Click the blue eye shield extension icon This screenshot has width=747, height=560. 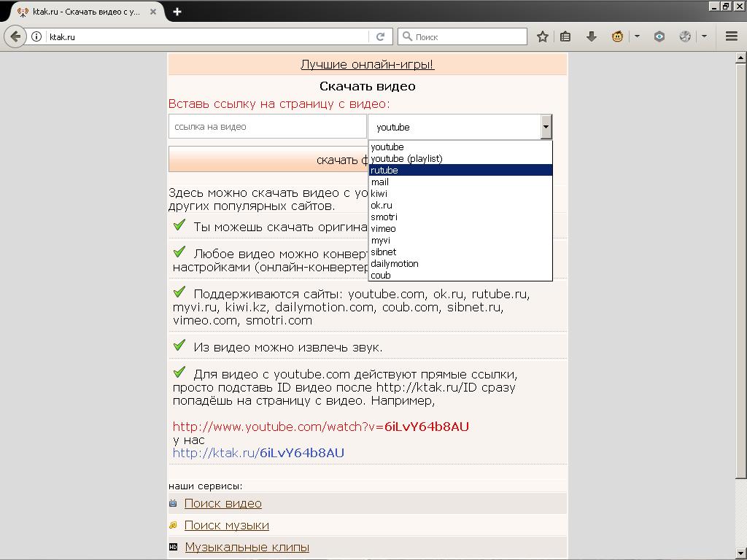[659, 36]
